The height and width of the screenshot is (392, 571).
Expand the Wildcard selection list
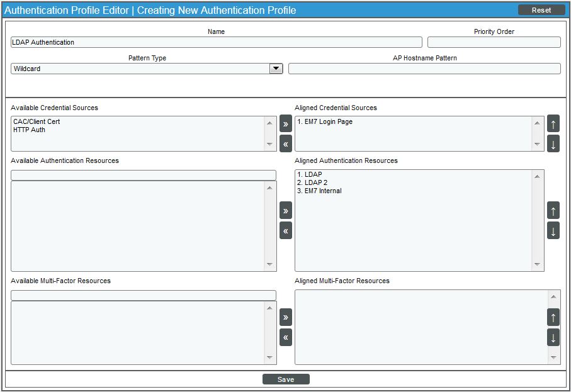[x=275, y=68]
